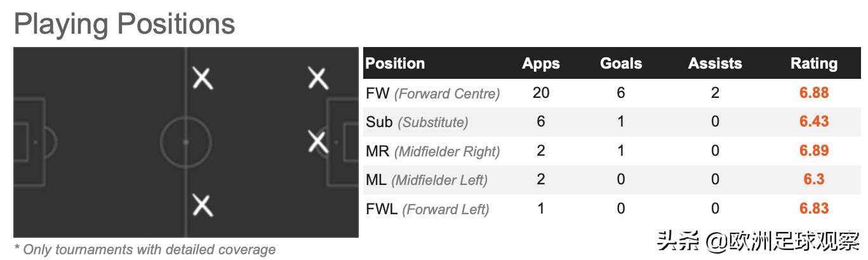Screen dimensions: 868x260
Task: Click the Forward Left X marker on pitch
Action: coord(318,78)
